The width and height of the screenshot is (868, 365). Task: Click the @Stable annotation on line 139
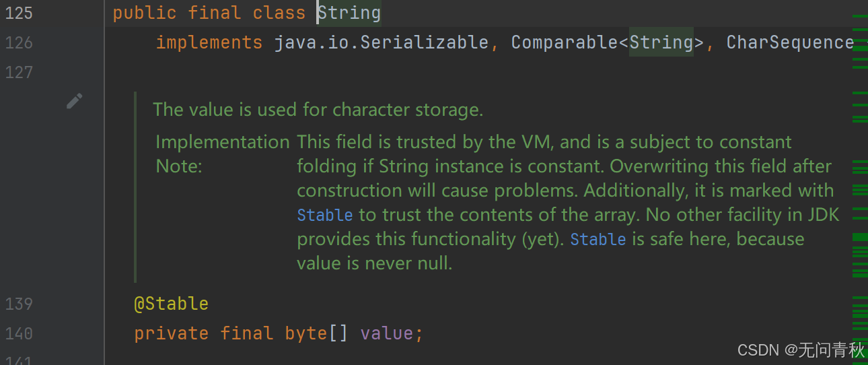[x=171, y=304]
